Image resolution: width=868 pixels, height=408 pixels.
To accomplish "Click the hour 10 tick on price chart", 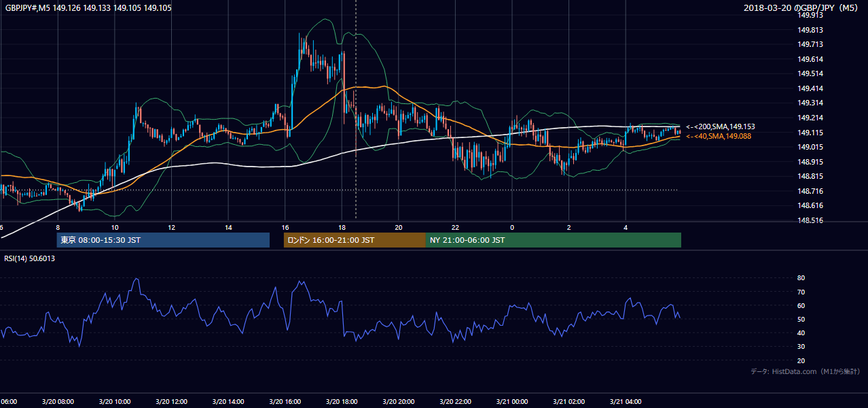I will [x=115, y=227].
